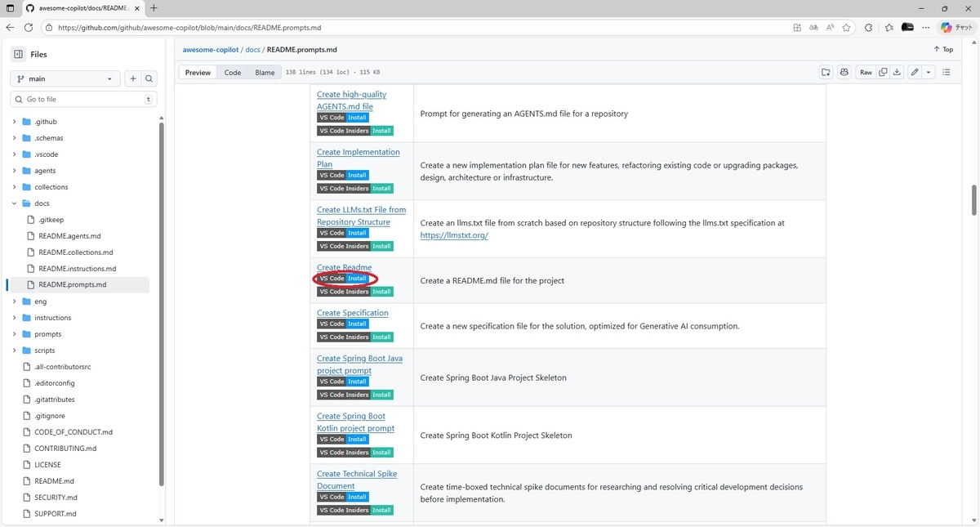980x527 pixels.
Task: Add this page to favorites star
Action: (847, 27)
